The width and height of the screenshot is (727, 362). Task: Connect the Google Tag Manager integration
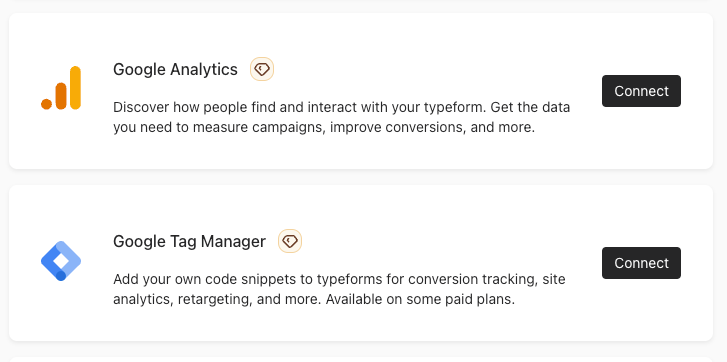click(641, 263)
